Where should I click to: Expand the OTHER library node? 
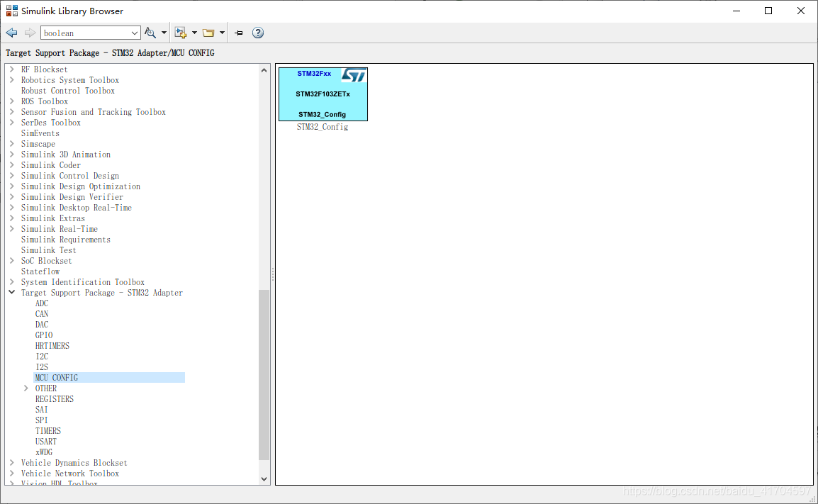26,388
